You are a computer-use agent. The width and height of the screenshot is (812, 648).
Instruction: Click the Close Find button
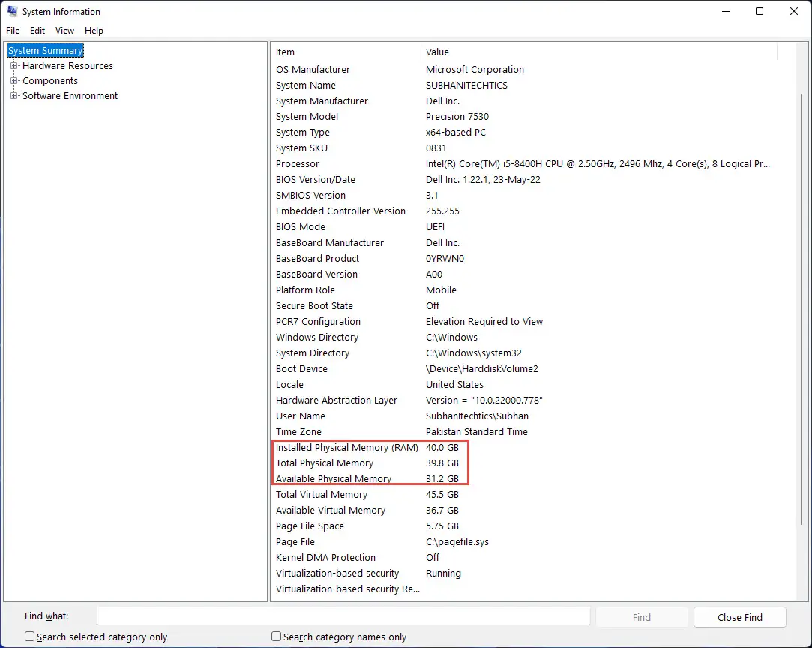pos(739,617)
